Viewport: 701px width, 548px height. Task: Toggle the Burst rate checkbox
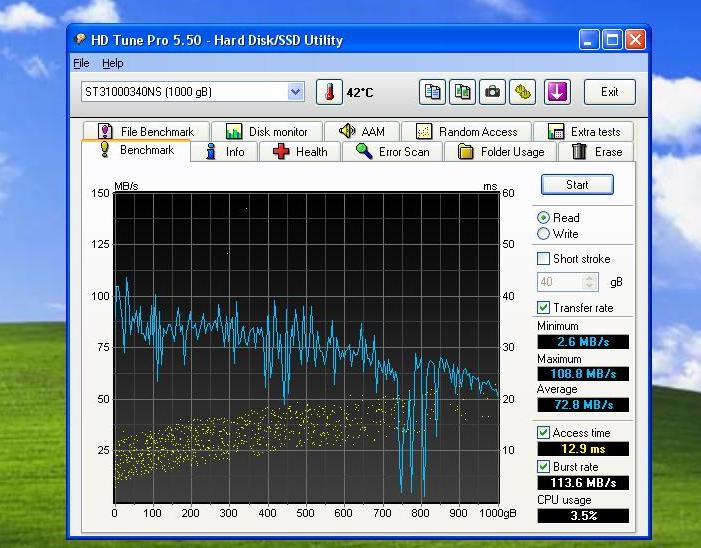[543, 467]
